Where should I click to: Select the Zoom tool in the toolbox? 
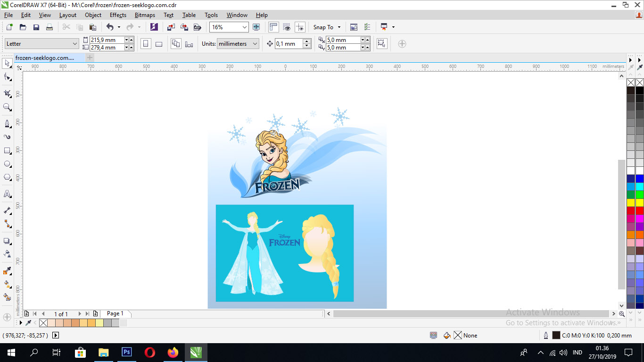click(x=7, y=107)
